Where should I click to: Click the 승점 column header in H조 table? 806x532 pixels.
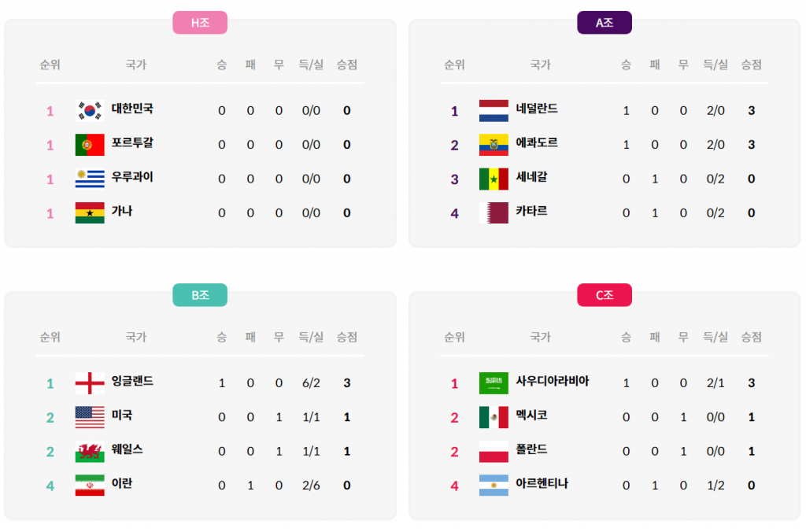pos(346,65)
